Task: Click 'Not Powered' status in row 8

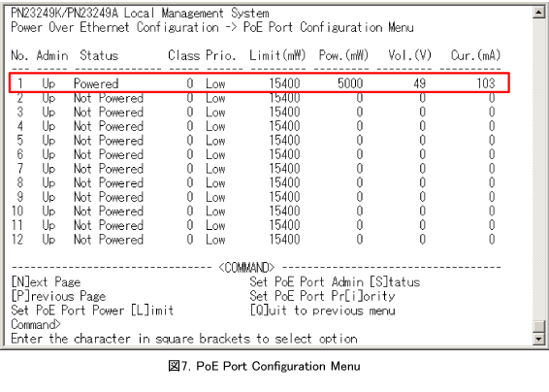Action: 109,182
